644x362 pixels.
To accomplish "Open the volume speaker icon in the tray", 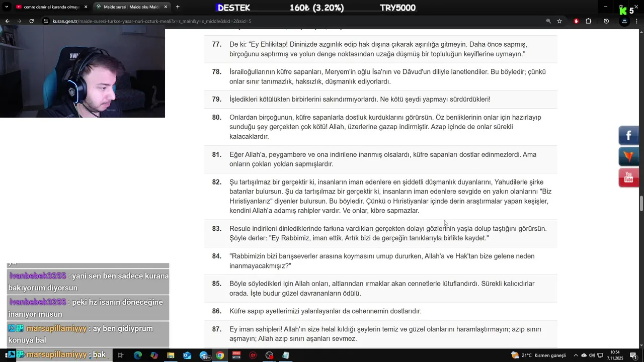I will point(592,355).
